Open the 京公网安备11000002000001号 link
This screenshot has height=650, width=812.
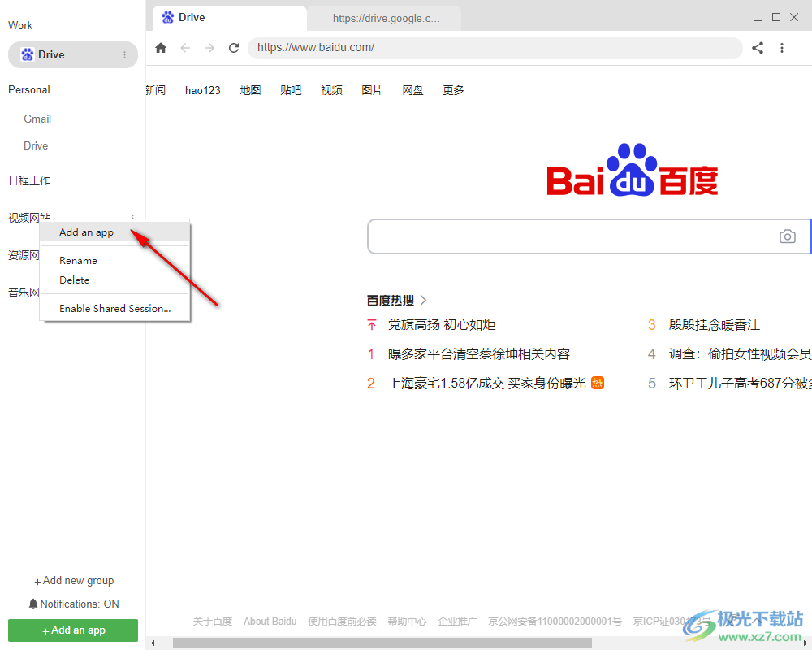pos(555,621)
